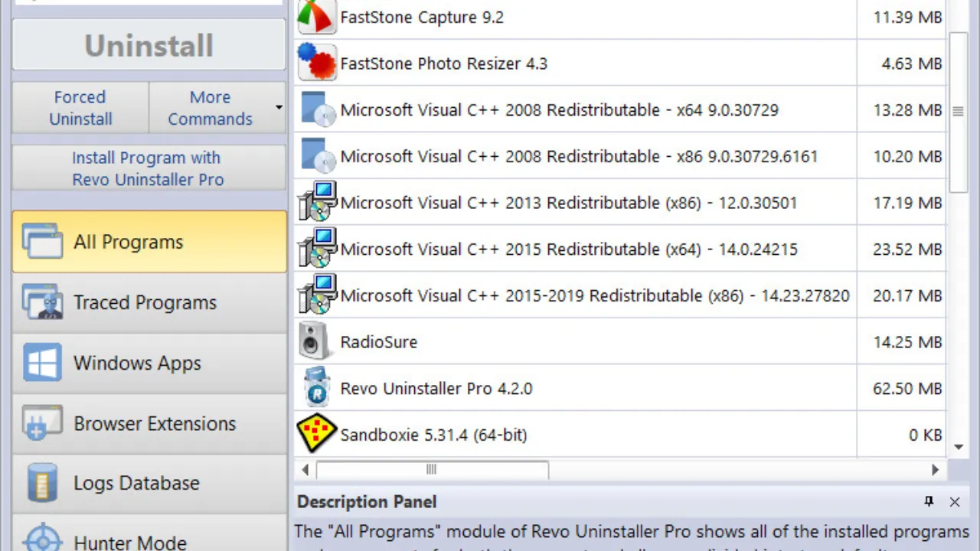This screenshot has height=551, width=980.
Task: Select Visual C++ 2015-2019 Redistributable (x86) entry
Action: 620,295
